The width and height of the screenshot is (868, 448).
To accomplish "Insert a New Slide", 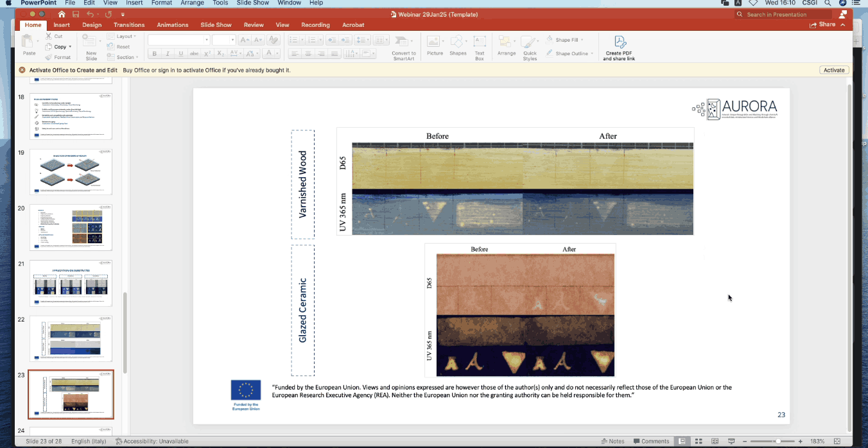I will tap(91, 47).
